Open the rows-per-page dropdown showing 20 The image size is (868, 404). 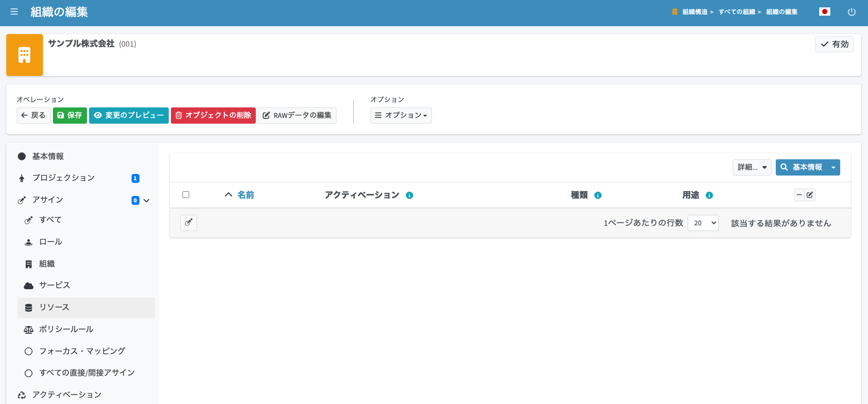[x=703, y=223]
